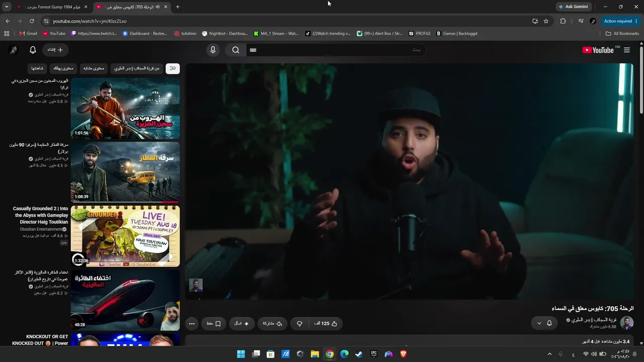Open the media controls toolbar icon
The width and height of the screenshot is (644, 362).
[x=581, y=21]
